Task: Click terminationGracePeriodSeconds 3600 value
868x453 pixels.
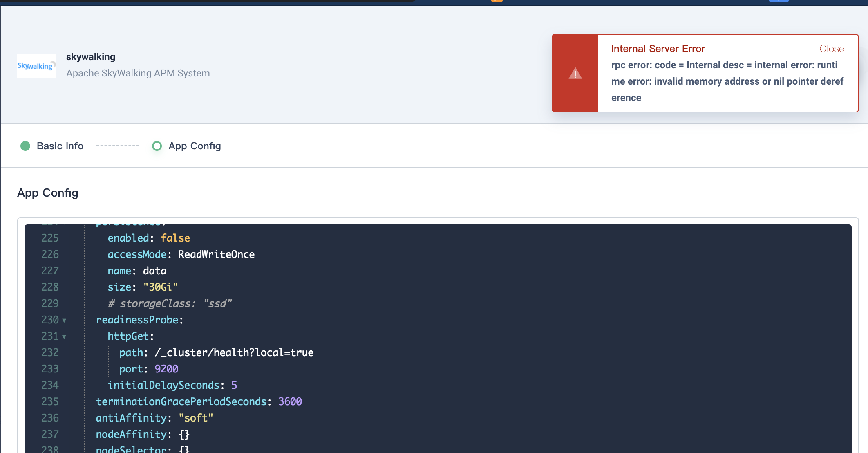Action: 290,401
